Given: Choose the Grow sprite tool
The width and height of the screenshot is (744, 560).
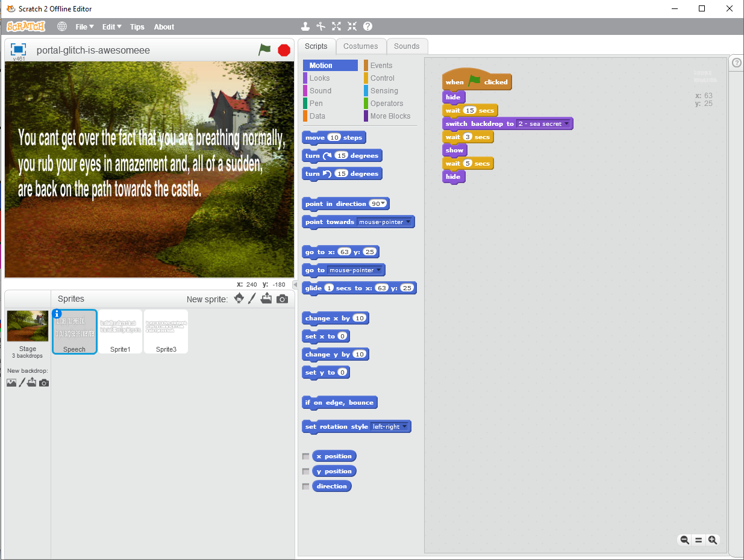Looking at the screenshot, I should tap(336, 26).
